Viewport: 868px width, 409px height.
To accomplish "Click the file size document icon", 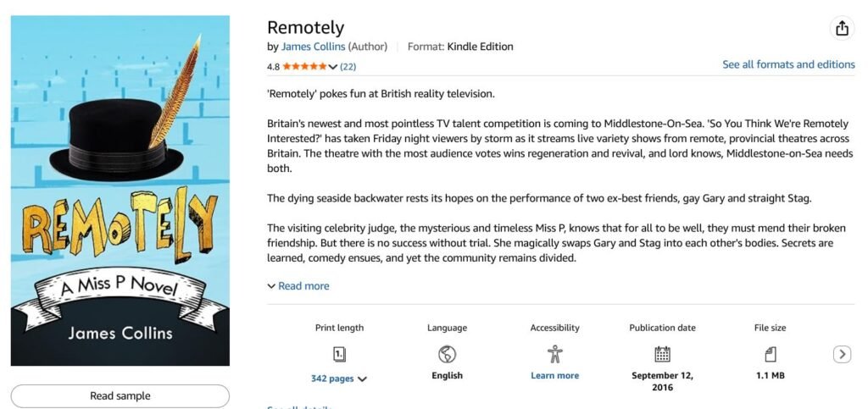I will pyautogui.click(x=770, y=354).
